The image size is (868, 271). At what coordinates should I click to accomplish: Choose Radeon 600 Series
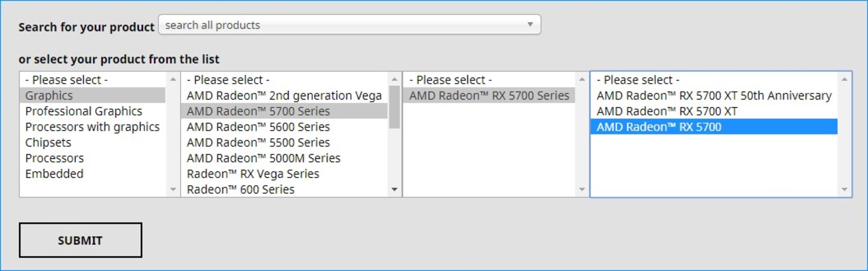click(241, 190)
